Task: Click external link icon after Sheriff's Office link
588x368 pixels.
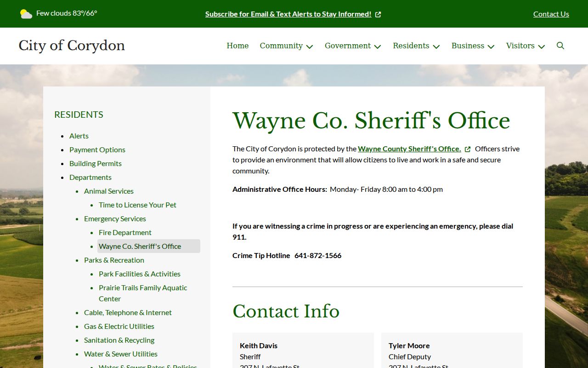Action: coord(468,149)
